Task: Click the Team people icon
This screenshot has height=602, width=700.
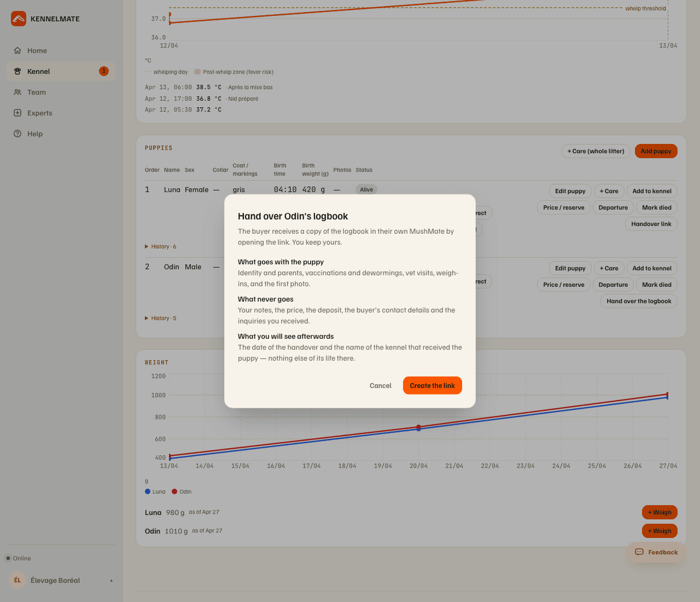Action: (17, 92)
